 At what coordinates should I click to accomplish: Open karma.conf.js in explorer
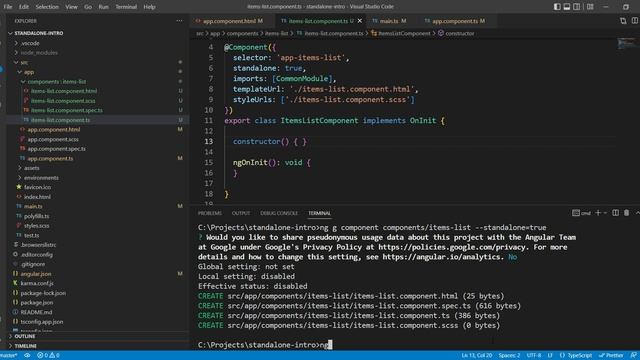(37, 283)
